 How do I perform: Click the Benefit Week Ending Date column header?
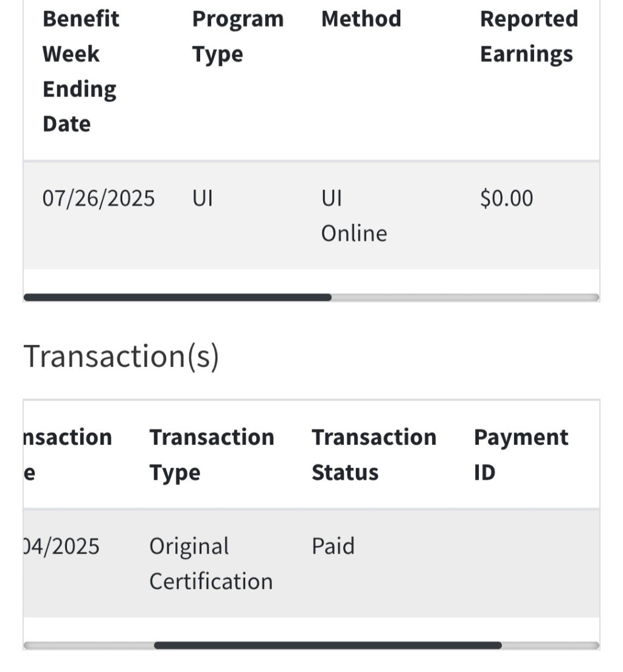click(x=80, y=71)
